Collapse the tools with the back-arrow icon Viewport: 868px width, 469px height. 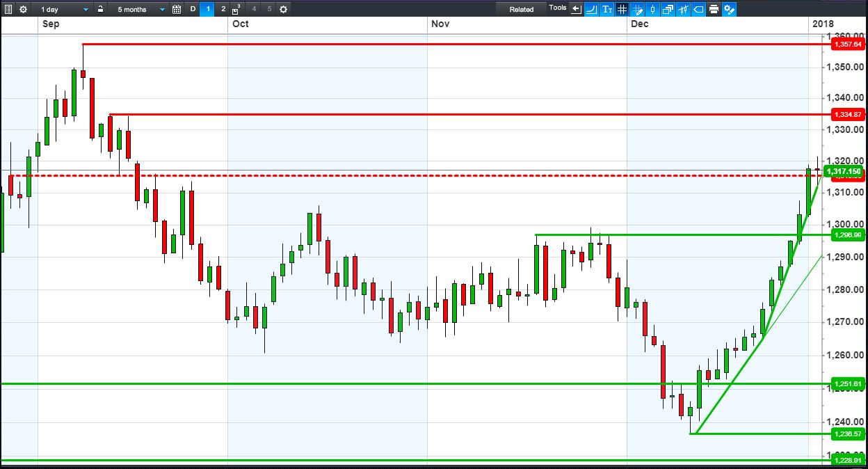[x=577, y=9]
